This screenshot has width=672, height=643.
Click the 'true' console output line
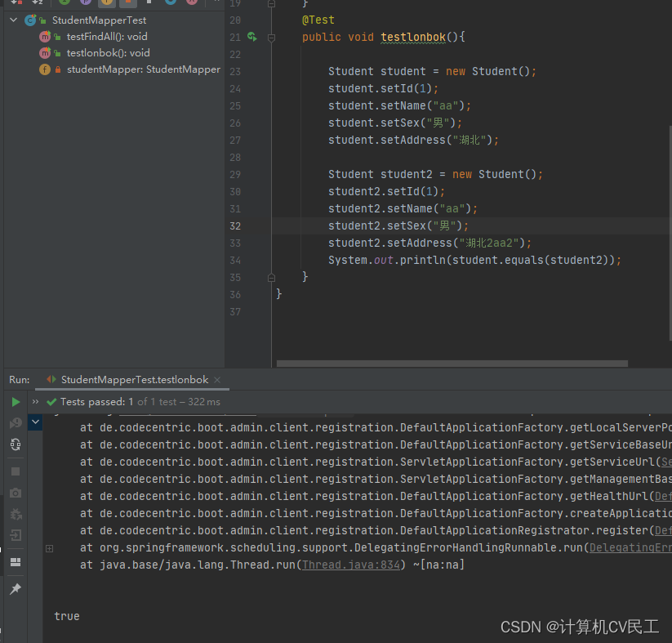coord(67,616)
